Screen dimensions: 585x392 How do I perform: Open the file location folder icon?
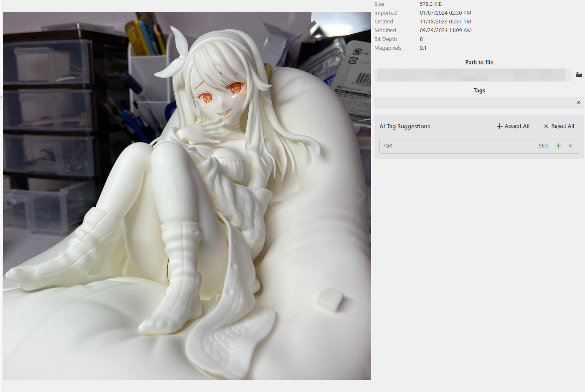(x=579, y=75)
